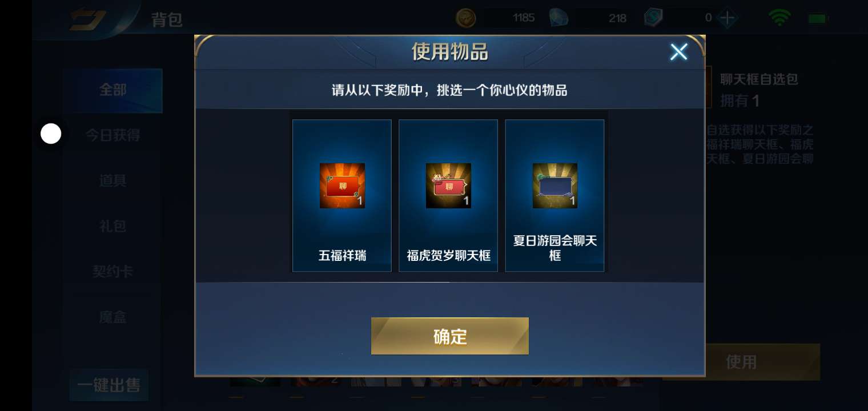Close the 使用物品 dialog with the X

(x=678, y=52)
